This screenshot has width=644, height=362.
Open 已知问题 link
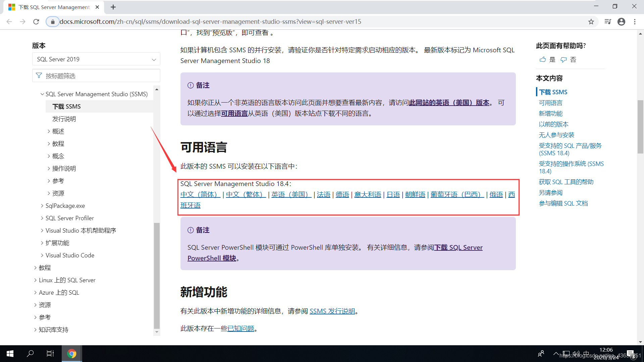240,329
